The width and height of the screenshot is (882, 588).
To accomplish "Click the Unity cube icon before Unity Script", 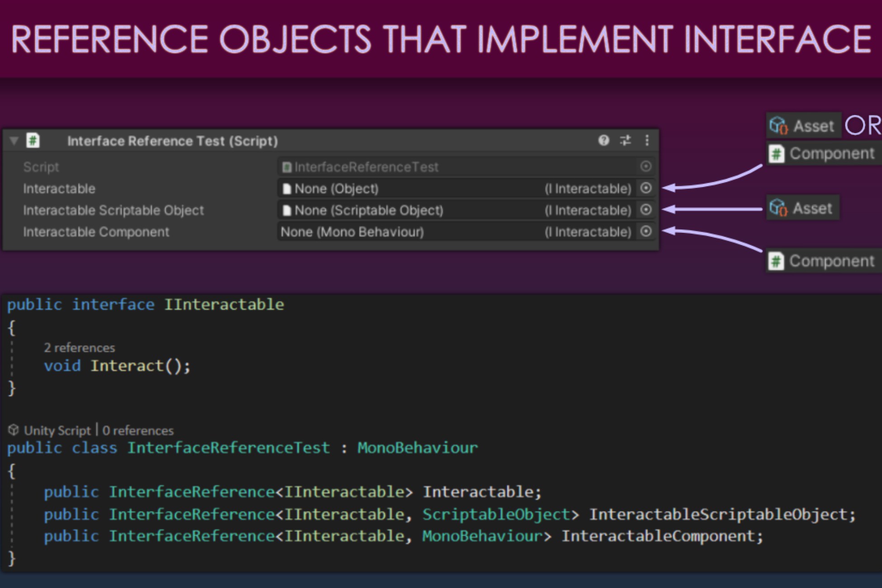I will [14, 430].
